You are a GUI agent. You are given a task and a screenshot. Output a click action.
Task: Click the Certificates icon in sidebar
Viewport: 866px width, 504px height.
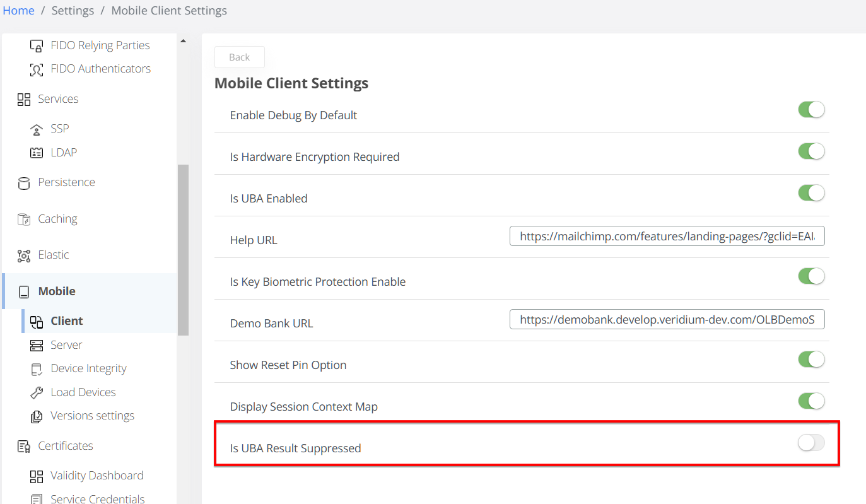(24, 447)
